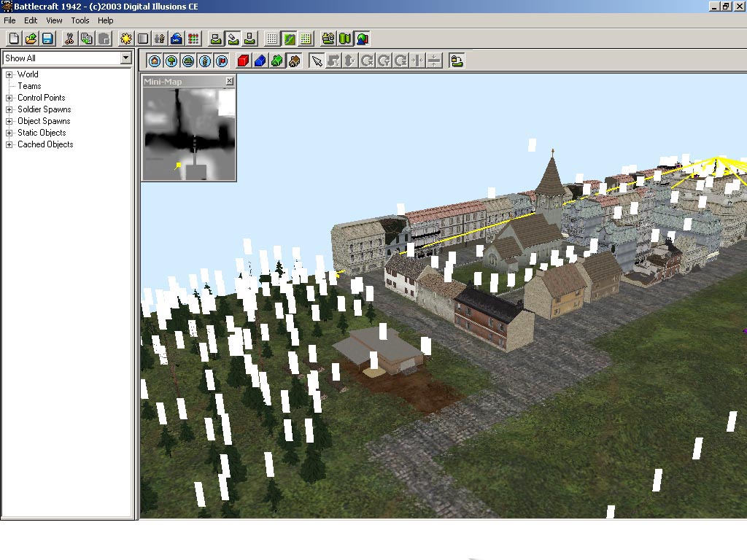Image resolution: width=747 pixels, height=560 pixels.
Task: Click the Copy icon in the toolbar
Action: 87,39
